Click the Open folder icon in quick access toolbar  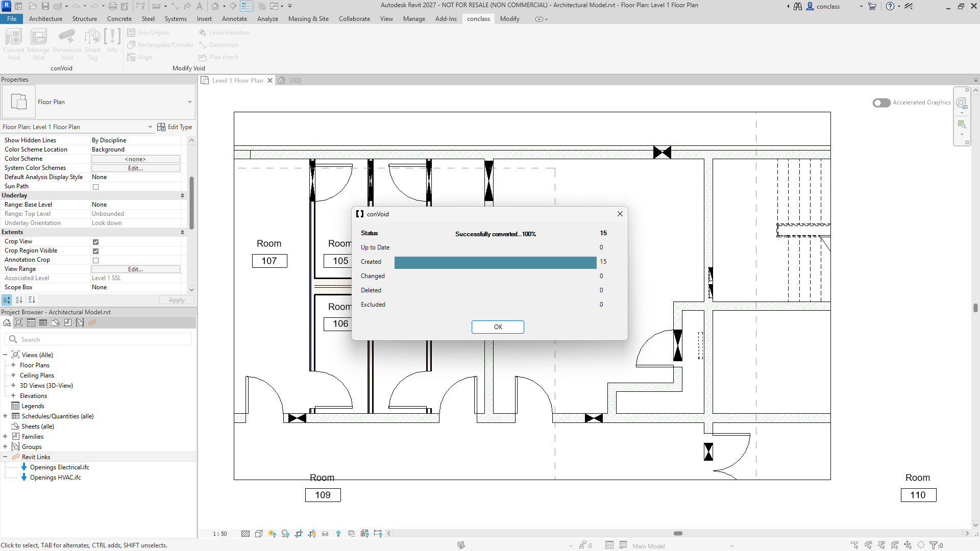(x=33, y=6)
